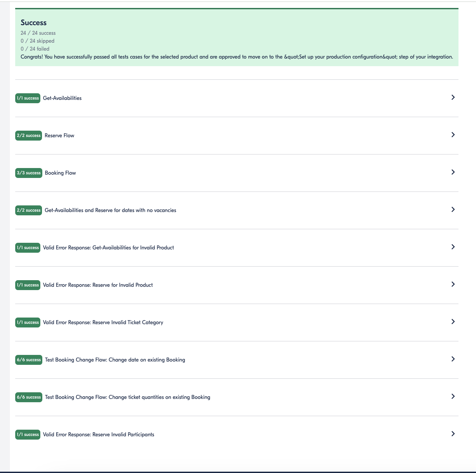Select Valid Error Response: Reserve Invalid Participants
This screenshot has width=476, height=473.
(99, 435)
